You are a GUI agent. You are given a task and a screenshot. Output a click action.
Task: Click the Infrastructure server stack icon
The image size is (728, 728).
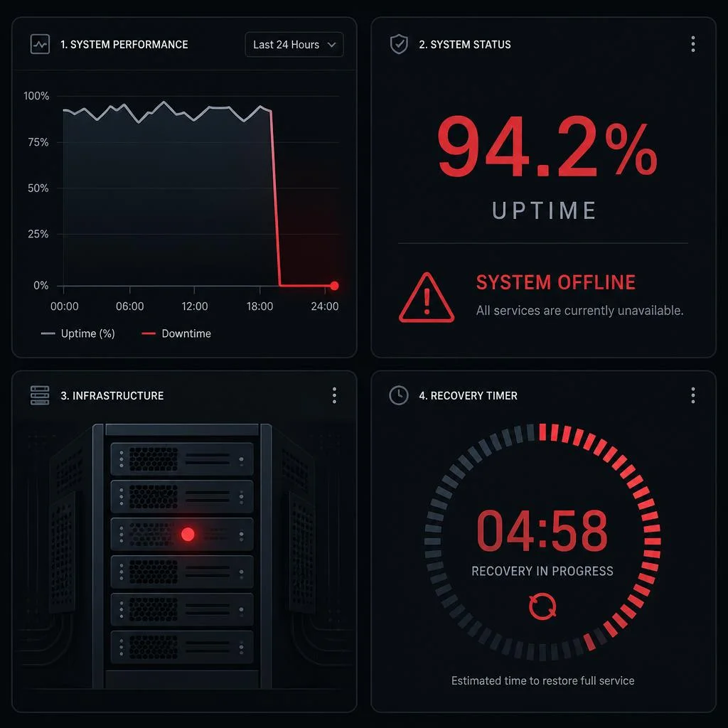[x=40, y=395]
